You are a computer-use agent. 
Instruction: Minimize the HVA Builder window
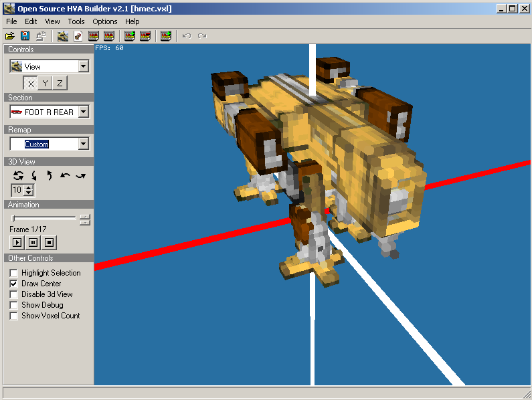502,9
